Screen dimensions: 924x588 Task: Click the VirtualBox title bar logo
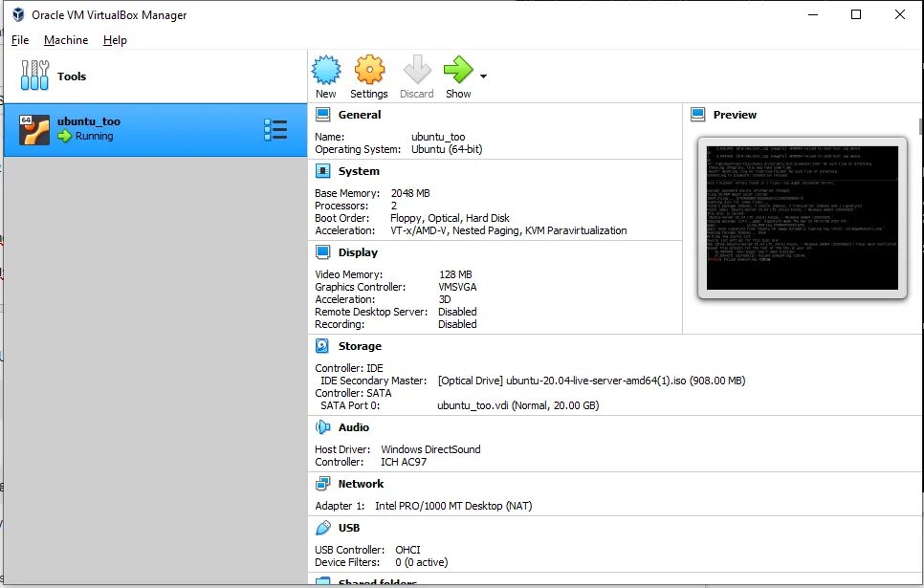pyautogui.click(x=19, y=14)
